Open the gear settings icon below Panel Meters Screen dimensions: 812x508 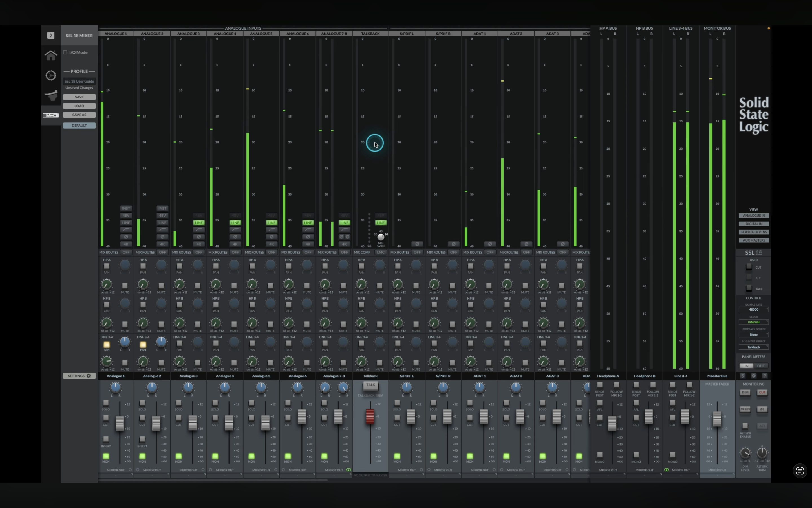(x=754, y=376)
